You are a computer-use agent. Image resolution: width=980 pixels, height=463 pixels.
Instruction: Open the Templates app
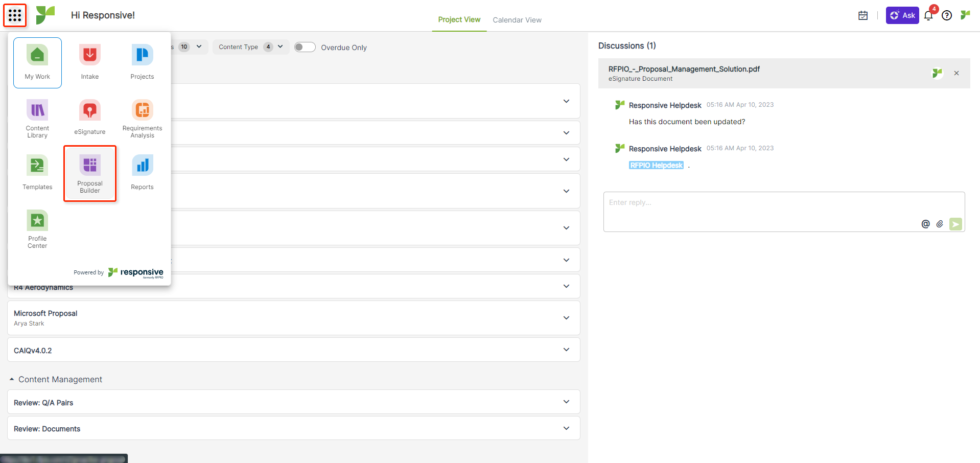tap(37, 174)
